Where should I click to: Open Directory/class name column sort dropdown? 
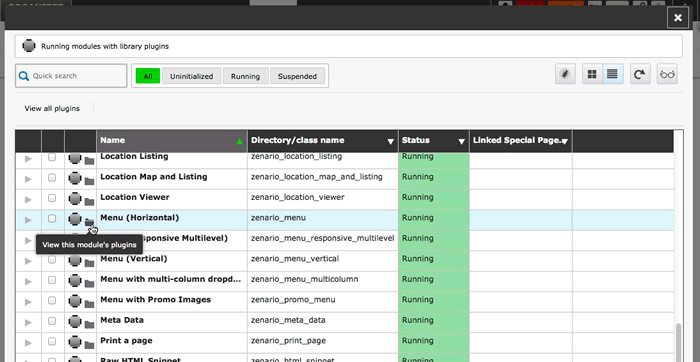pyautogui.click(x=391, y=141)
